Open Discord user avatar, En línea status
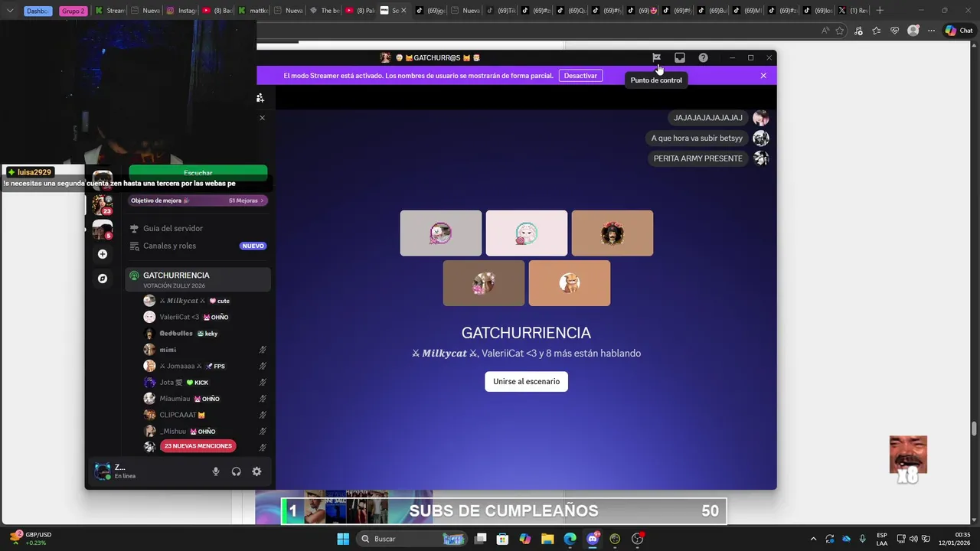980x551 pixels. tap(102, 471)
